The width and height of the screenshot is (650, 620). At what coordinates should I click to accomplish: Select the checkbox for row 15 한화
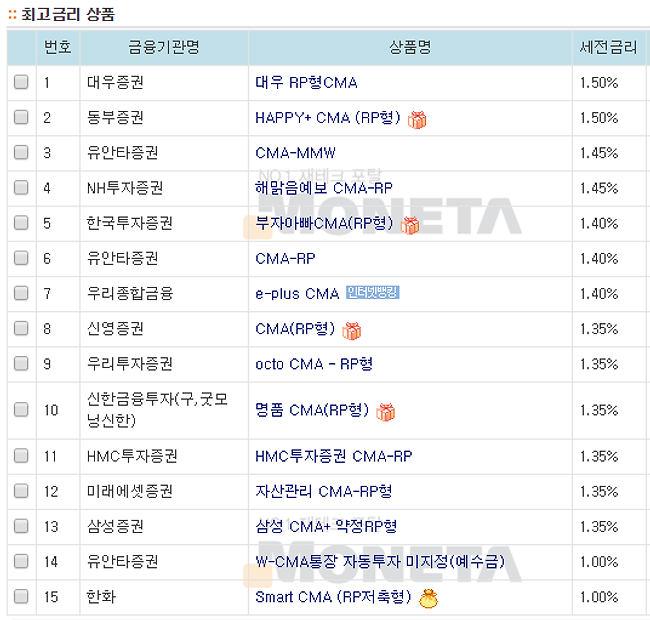(x=21, y=598)
